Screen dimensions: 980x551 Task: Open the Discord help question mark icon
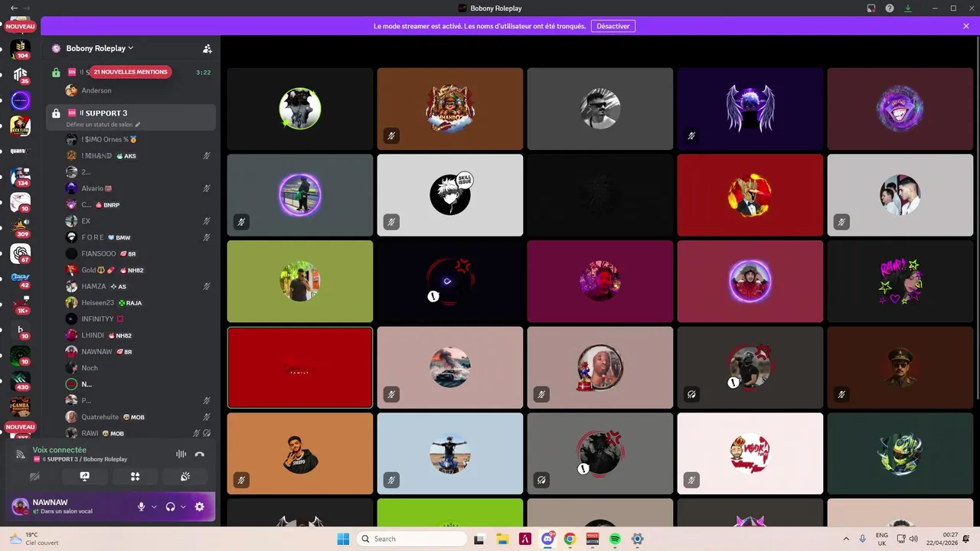pos(890,8)
